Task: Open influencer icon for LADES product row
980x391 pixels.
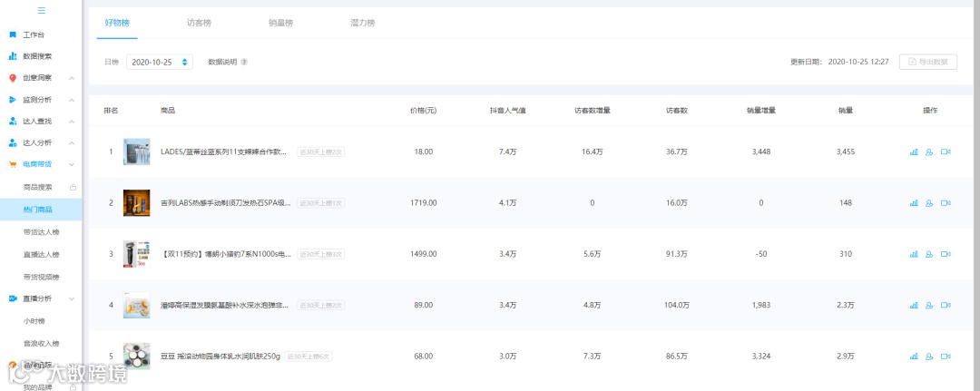Action: 929,152
